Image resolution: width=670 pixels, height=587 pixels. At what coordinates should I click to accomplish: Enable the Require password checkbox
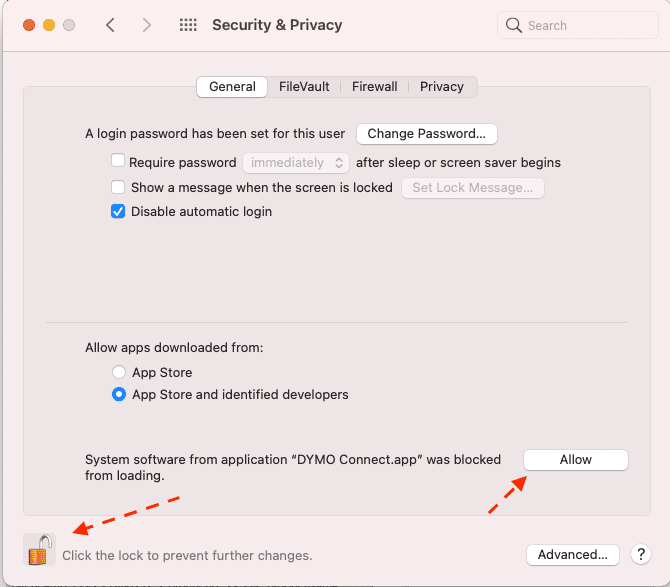(x=118, y=161)
